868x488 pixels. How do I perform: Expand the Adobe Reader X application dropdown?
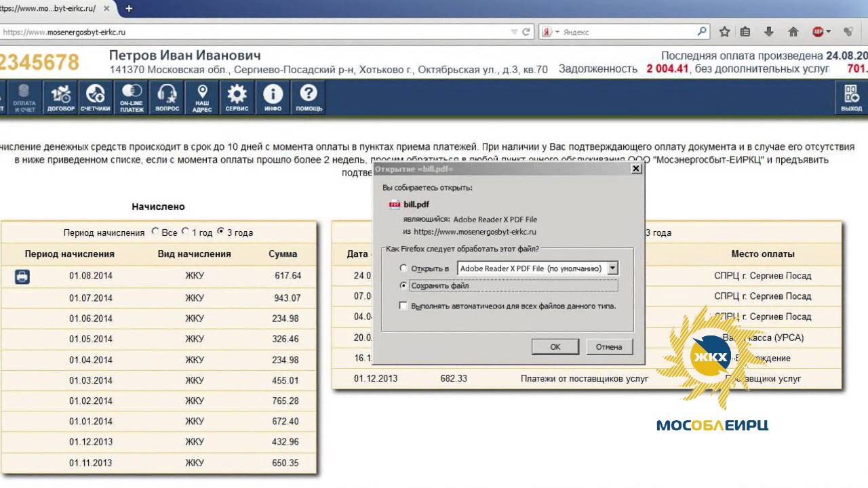click(x=613, y=268)
